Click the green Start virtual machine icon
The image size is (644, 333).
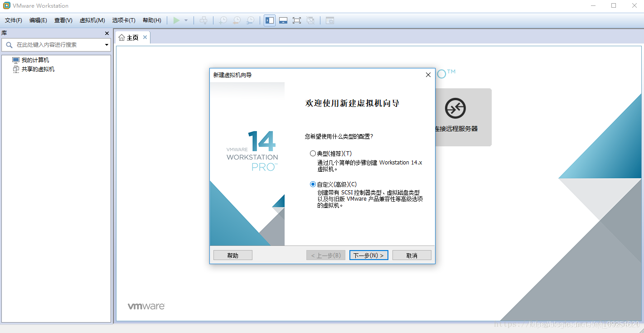click(177, 20)
